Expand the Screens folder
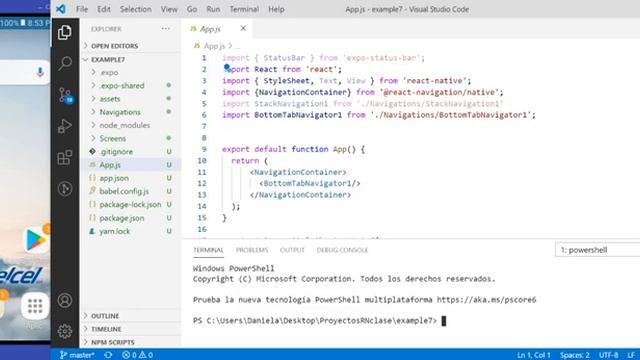This screenshot has height=360, width=640. click(x=131, y=138)
